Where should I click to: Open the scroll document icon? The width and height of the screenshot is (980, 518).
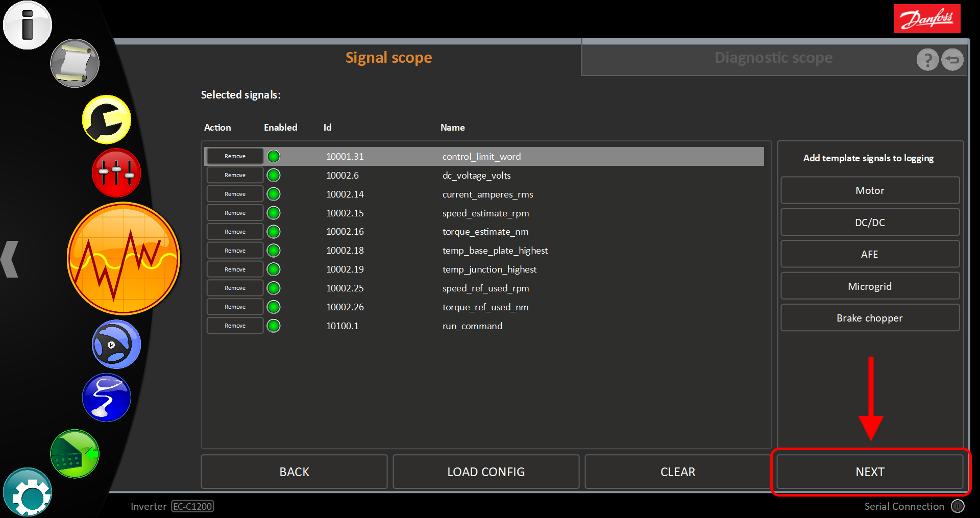(75, 63)
